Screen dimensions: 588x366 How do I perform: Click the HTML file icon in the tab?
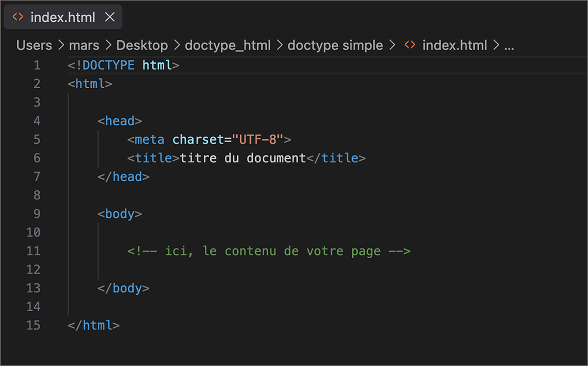18,17
